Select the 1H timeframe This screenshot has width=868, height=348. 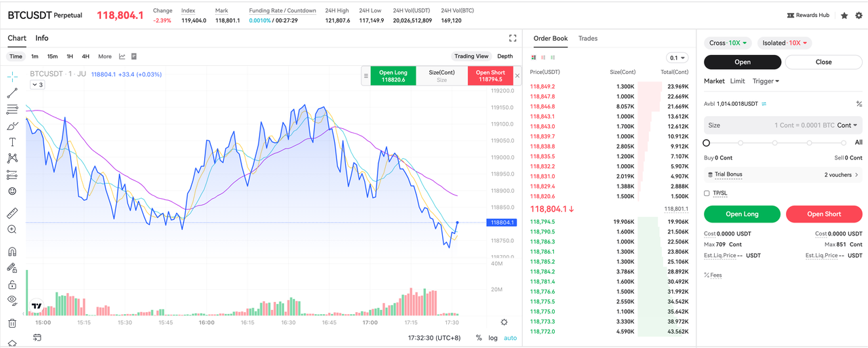pyautogui.click(x=70, y=56)
